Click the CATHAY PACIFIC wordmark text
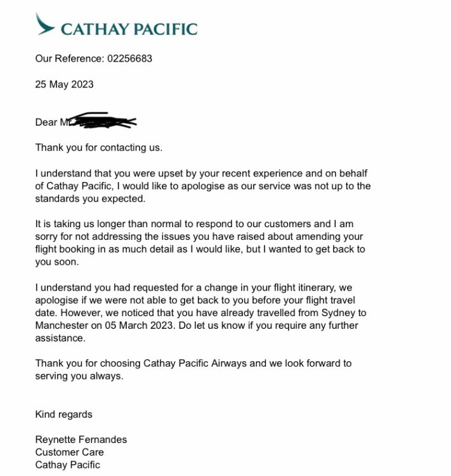Image resolution: width=451 pixels, height=476 pixels. (x=129, y=29)
